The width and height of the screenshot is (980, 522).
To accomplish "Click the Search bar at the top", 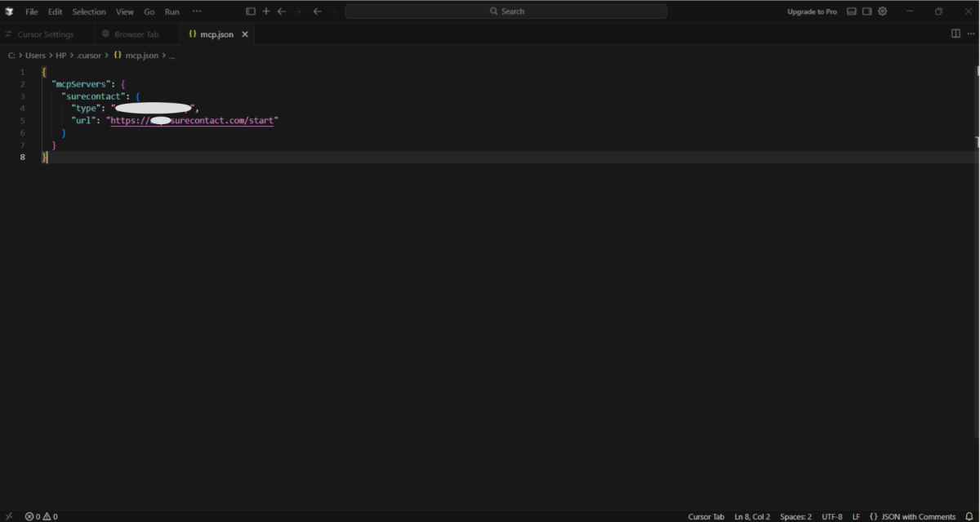I will 507,11.
